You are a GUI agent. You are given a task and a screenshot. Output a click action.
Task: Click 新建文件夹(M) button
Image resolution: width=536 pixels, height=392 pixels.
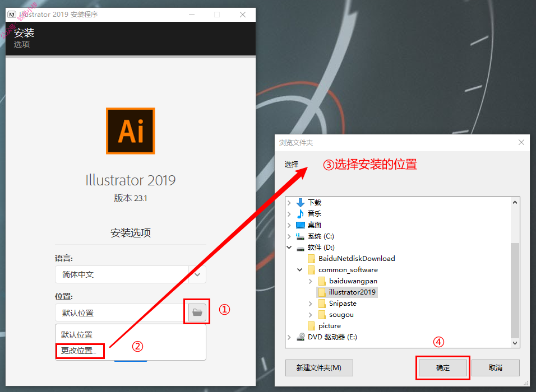click(319, 368)
